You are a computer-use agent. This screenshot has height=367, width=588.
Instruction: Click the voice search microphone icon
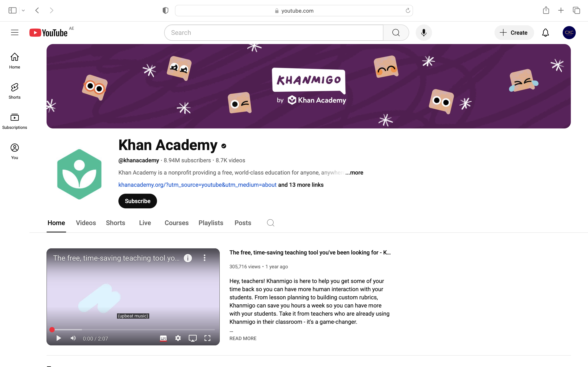423,33
